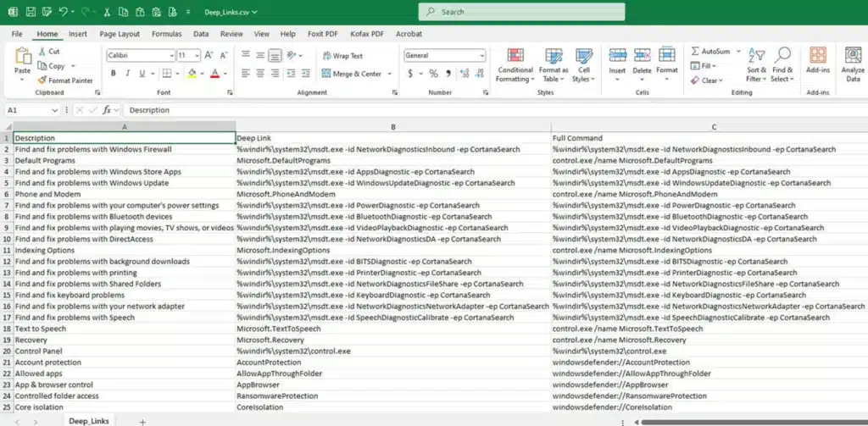This screenshot has width=868, height=426.
Task: Apply the red font color
Action: point(215,74)
